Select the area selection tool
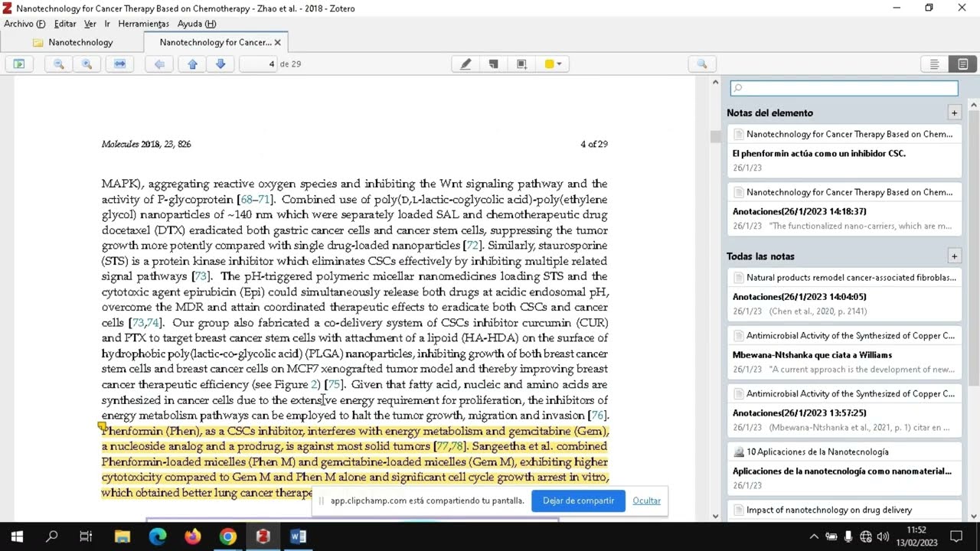Screen dimensions: 980x551 tap(521, 64)
